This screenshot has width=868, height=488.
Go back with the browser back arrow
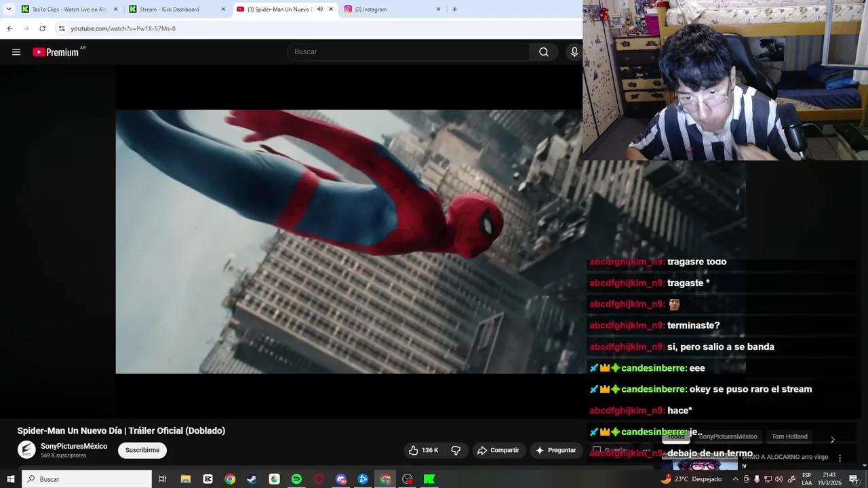[10, 28]
